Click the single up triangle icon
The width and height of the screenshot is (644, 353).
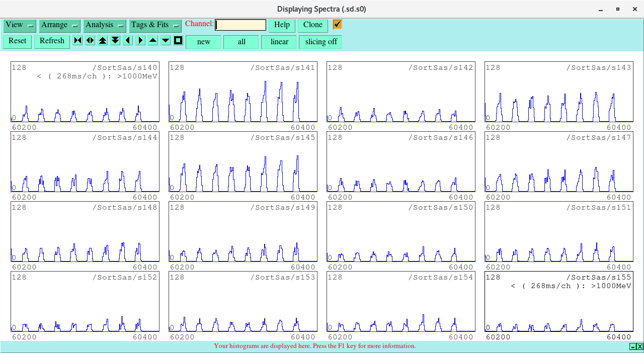point(153,41)
